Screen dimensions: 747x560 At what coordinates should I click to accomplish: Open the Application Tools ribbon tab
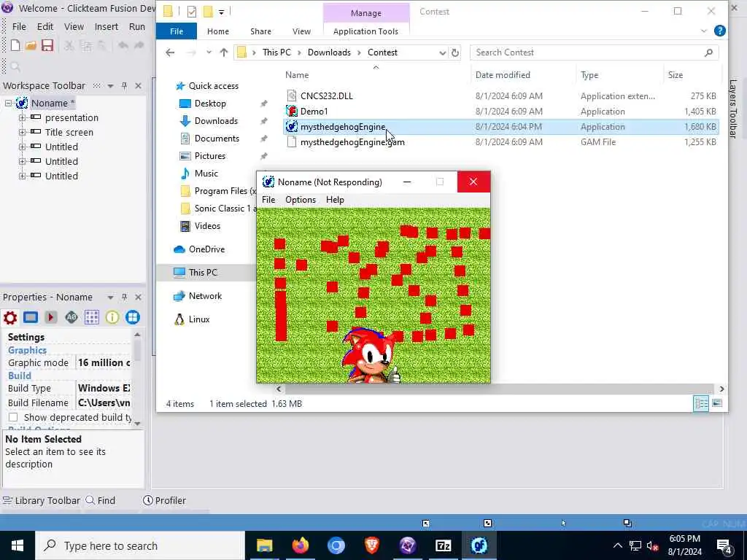point(366,31)
